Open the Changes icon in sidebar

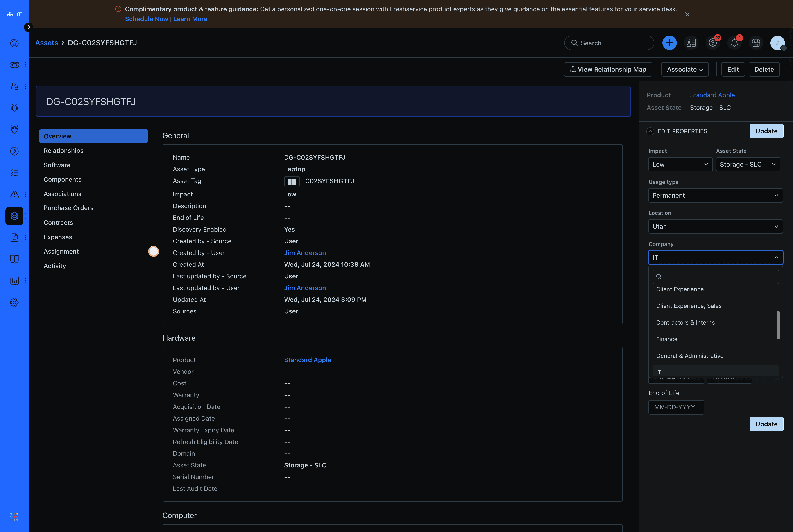pyautogui.click(x=14, y=86)
